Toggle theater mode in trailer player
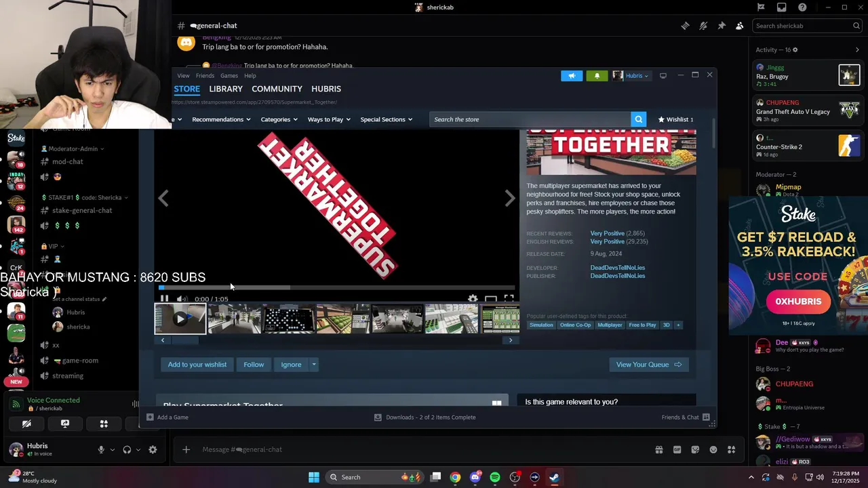The height and width of the screenshot is (488, 868). point(491,298)
